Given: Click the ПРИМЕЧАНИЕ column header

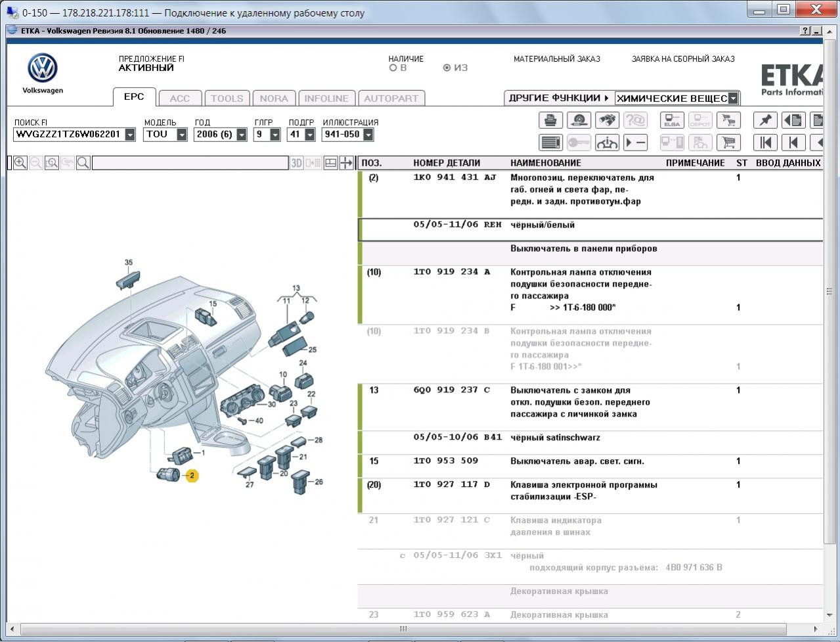Looking at the screenshot, I should click(696, 163).
